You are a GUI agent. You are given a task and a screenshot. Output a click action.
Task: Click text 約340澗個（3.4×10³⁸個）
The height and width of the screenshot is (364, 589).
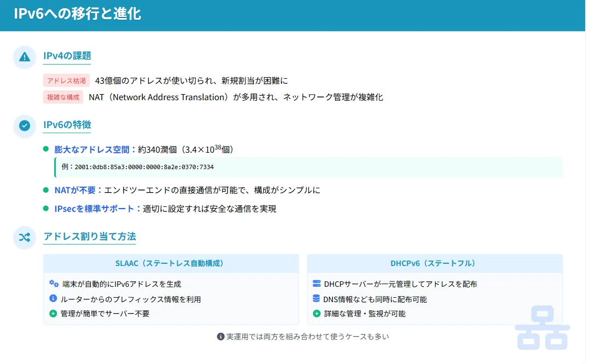point(186,149)
